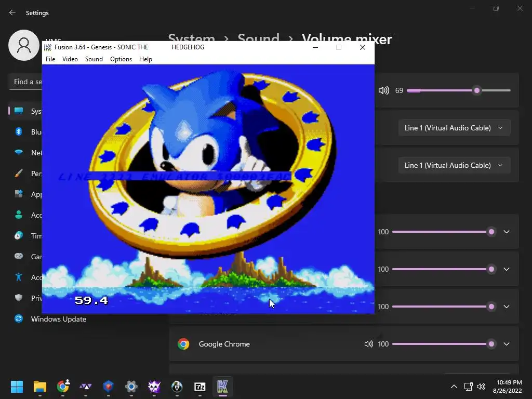Mute master volume via speaker icon beside 69
The width and height of the screenshot is (532, 399).
384,90
